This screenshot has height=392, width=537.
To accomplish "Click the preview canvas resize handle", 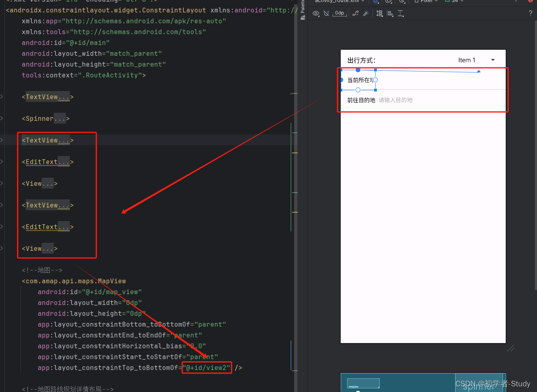I will pyautogui.click(x=511, y=348).
